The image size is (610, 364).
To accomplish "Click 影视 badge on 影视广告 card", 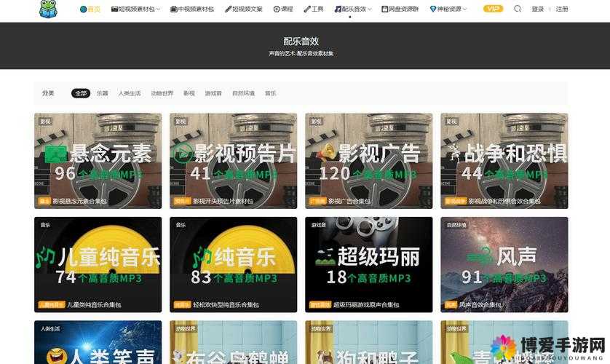I will [316, 122].
